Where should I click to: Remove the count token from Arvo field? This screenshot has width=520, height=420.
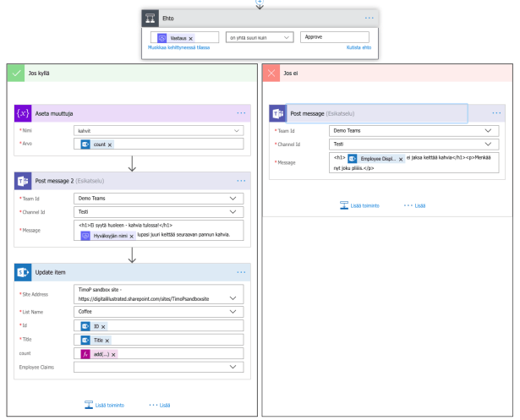(x=110, y=145)
